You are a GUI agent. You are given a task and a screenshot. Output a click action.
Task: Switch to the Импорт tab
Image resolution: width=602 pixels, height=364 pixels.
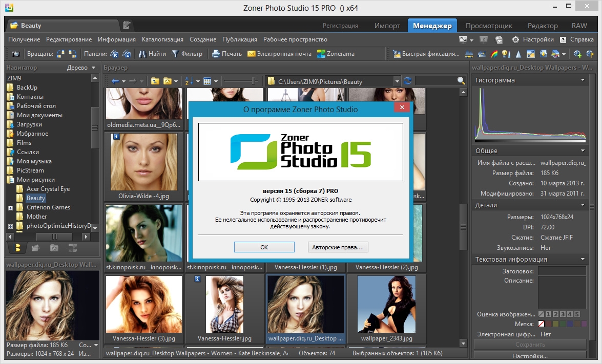(387, 26)
